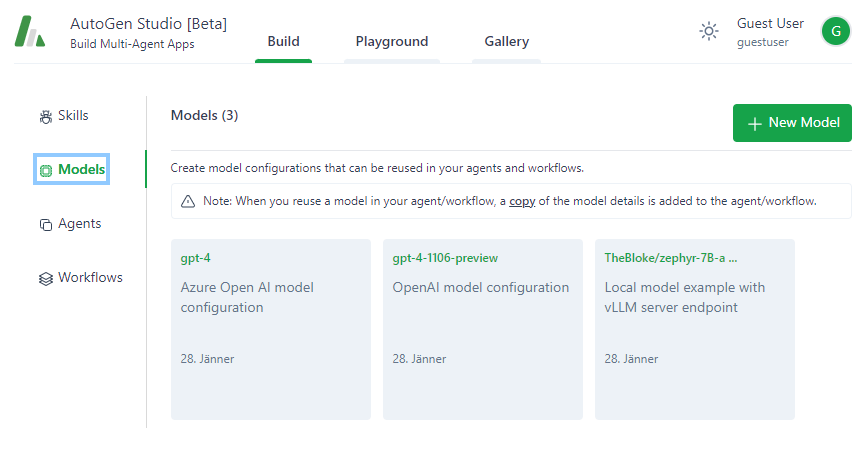865x450 pixels.
Task: Toggle light/dark theme sun icon
Action: pos(709,32)
